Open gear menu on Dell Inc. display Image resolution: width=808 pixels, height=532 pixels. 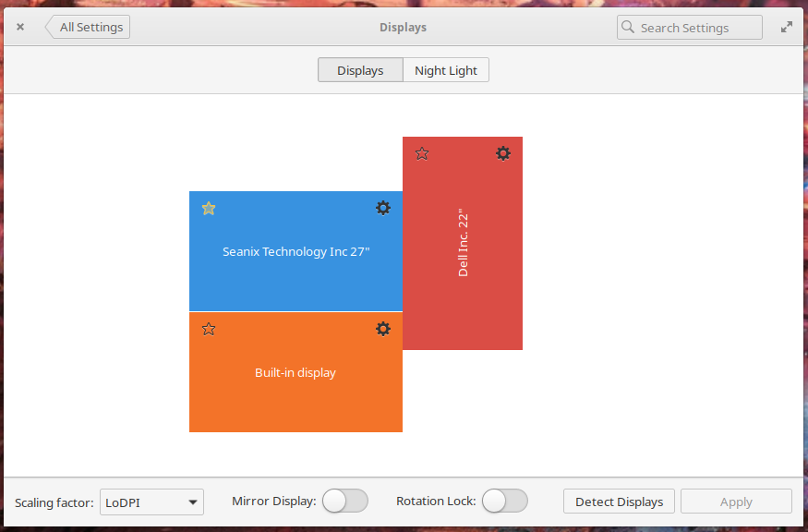(503, 153)
